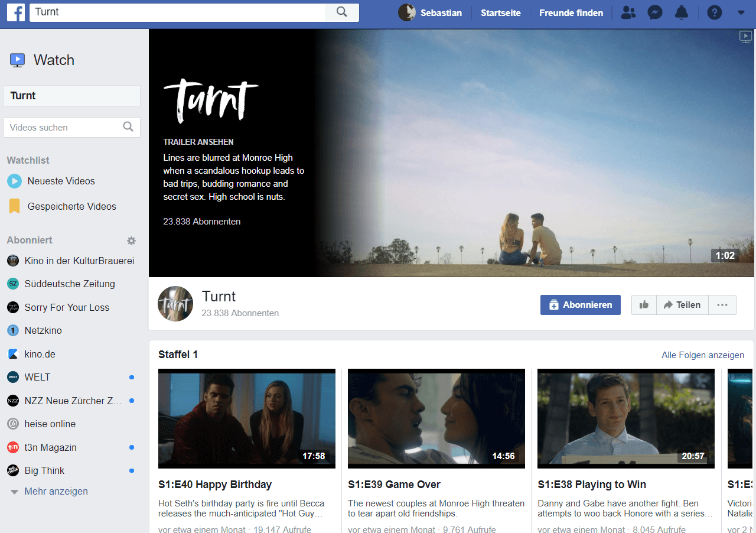The width and height of the screenshot is (756, 533).
Task: Click the Facebook logo icon
Action: pyautogui.click(x=16, y=12)
